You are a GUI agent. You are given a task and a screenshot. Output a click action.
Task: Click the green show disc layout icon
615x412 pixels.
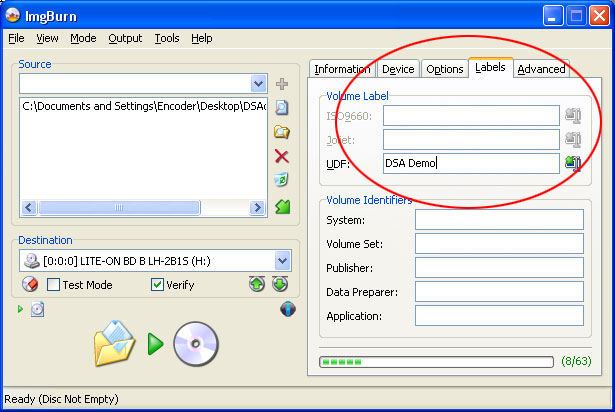click(282, 206)
